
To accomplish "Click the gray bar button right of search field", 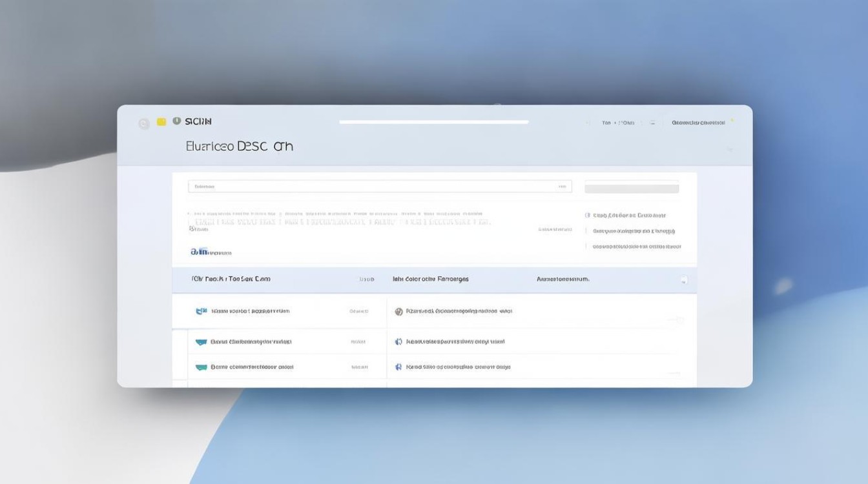I will (x=632, y=188).
